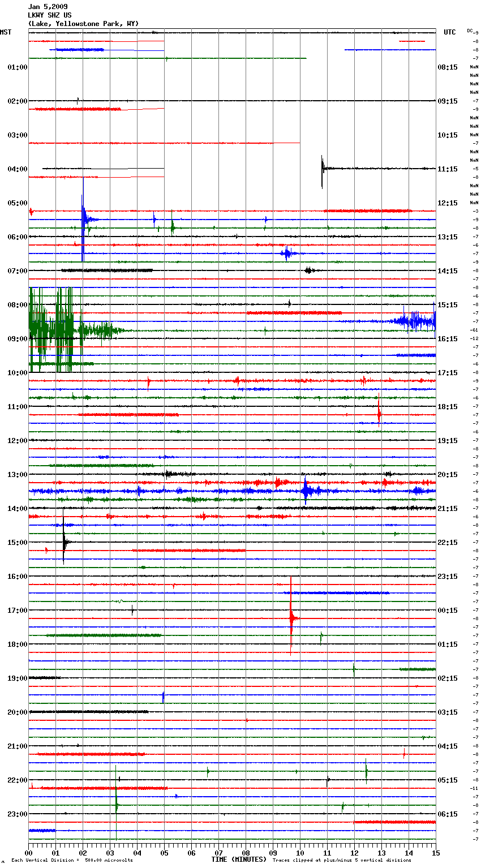Click the 22:15 UTC time label
The height and width of the screenshot is (868, 481).
tap(448, 543)
